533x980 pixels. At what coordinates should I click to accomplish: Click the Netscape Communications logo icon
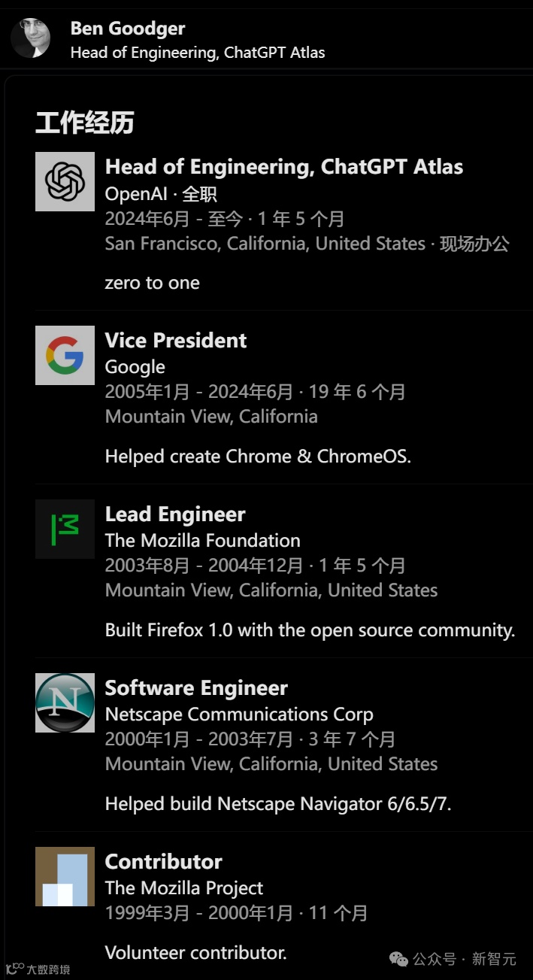click(65, 702)
